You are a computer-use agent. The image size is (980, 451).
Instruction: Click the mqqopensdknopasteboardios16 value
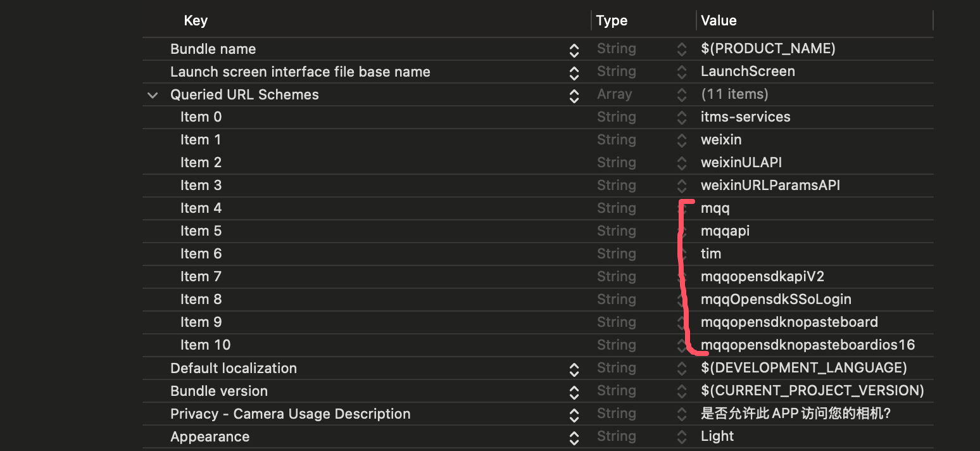[808, 345]
